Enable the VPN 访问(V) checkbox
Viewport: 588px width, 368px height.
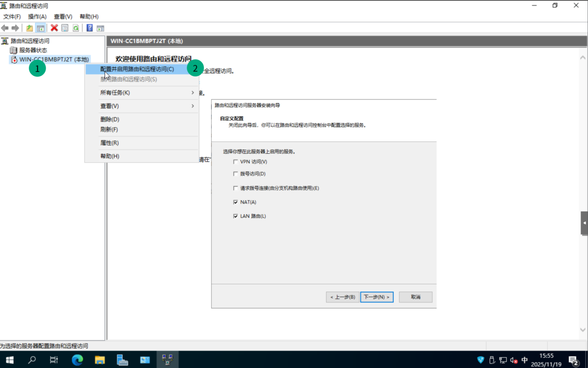pyautogui.click(x=236, y=161)
